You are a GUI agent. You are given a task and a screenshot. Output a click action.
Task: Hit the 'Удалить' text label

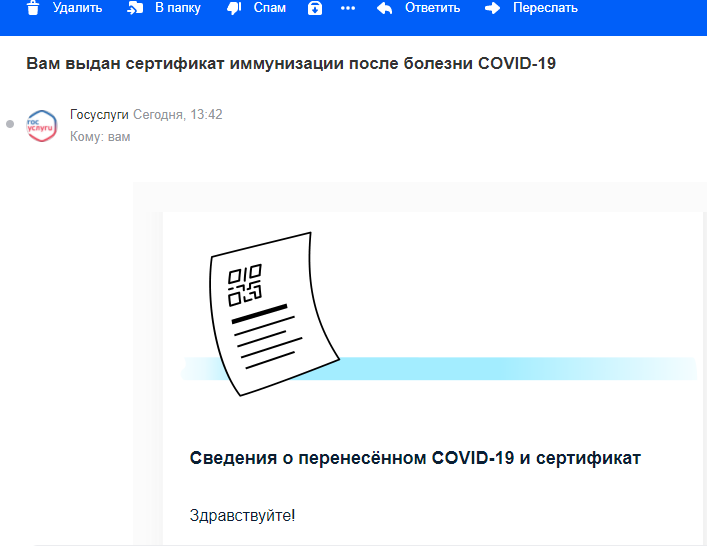click(77, 8)
